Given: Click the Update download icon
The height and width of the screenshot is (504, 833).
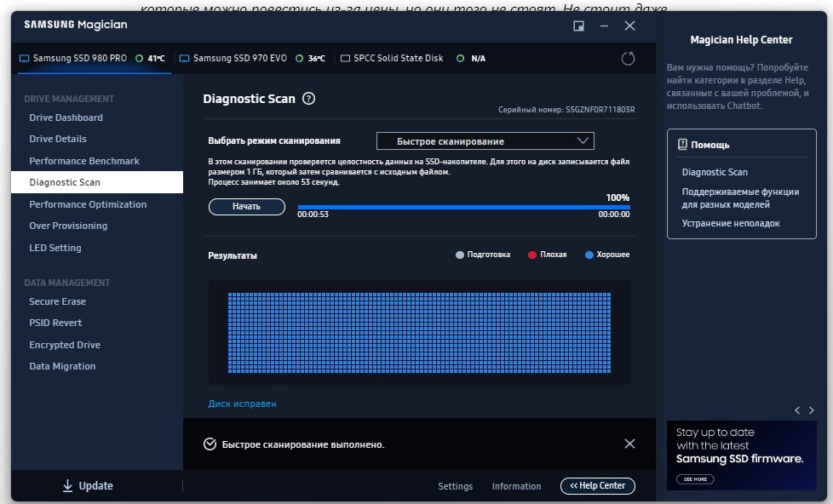Looking at the screenshot, I should (67, 485).
